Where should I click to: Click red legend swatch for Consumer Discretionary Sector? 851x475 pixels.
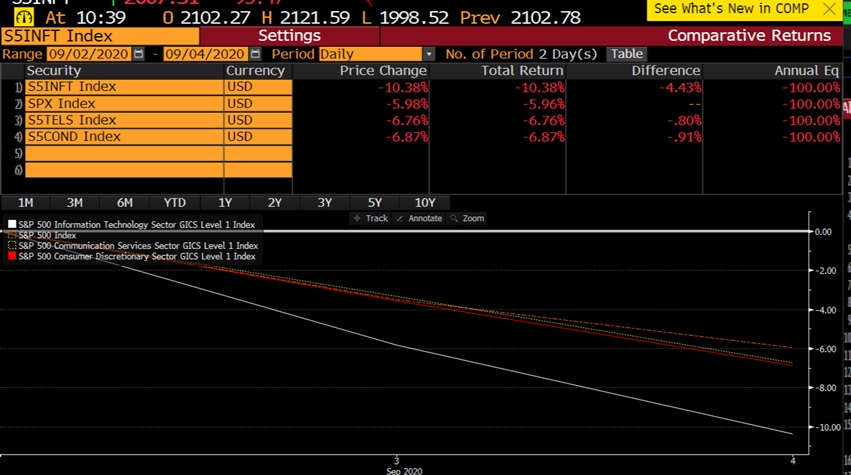pos(12,256)
